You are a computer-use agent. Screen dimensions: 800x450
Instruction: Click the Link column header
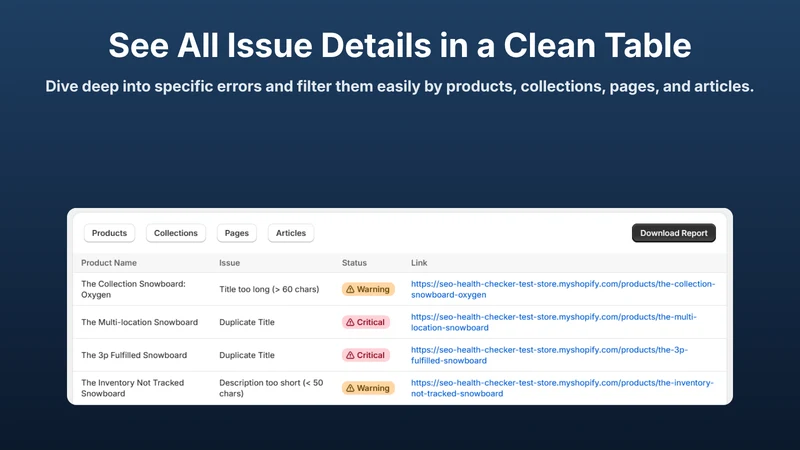coord(419,263)
